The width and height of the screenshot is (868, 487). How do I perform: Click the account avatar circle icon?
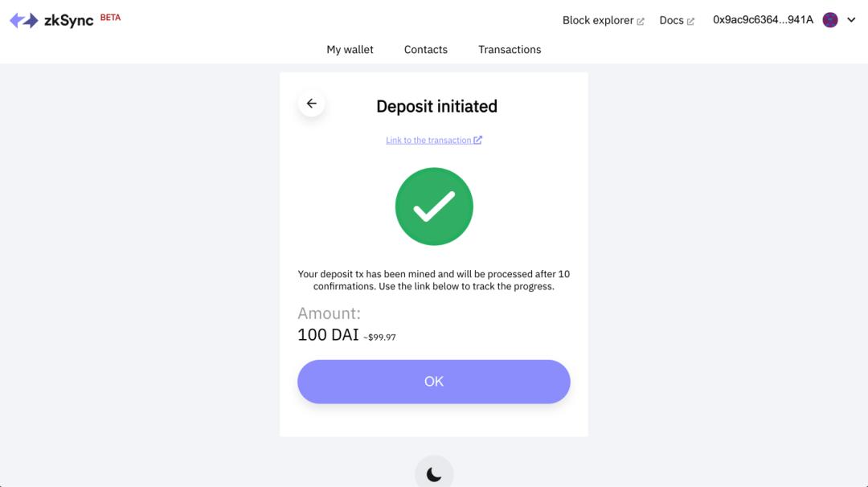[829, 20]
